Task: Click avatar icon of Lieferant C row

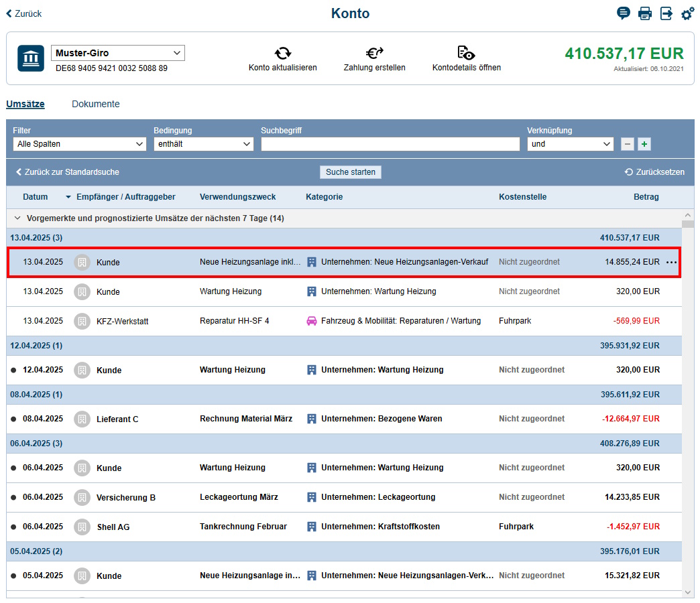Action: [x=82, y=419]
